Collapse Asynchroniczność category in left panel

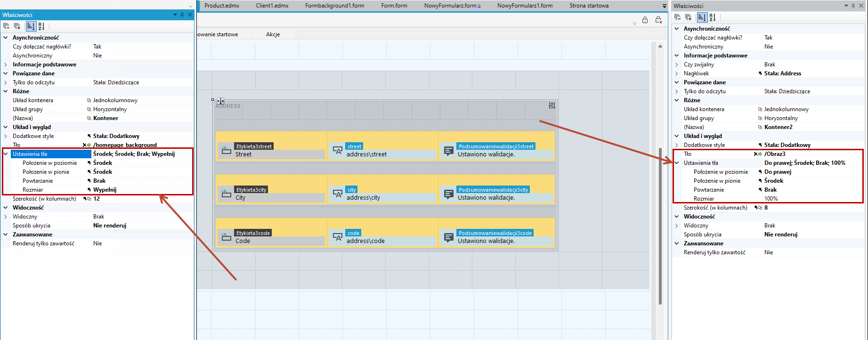click(x=6, y=38)
